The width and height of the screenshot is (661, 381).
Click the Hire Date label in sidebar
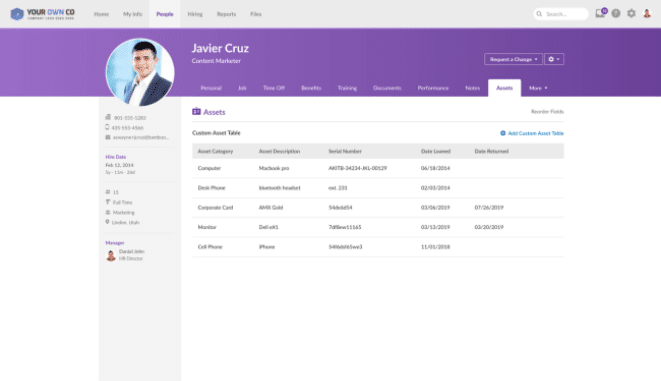coord(116,157)
